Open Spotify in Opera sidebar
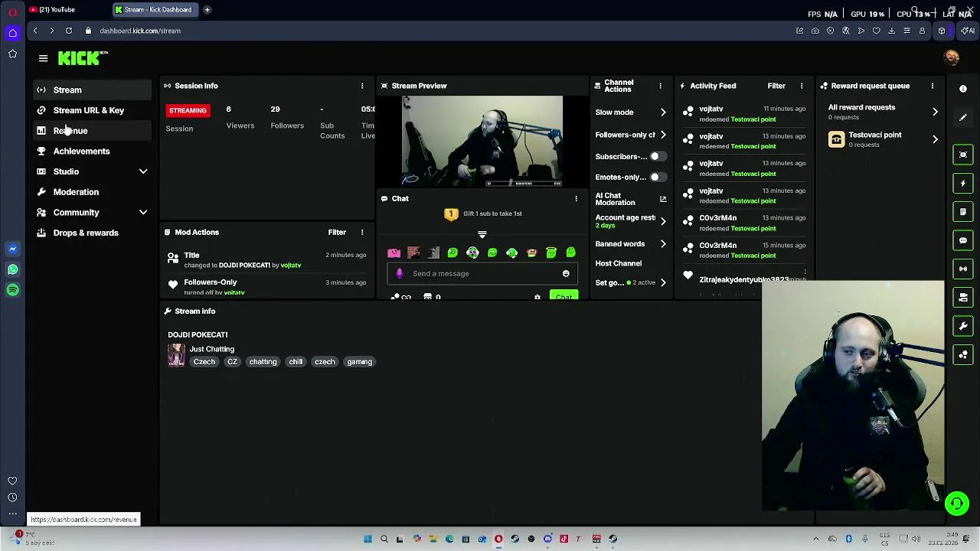The height and width of the screenshot is (551, 980). pos(12,290)
